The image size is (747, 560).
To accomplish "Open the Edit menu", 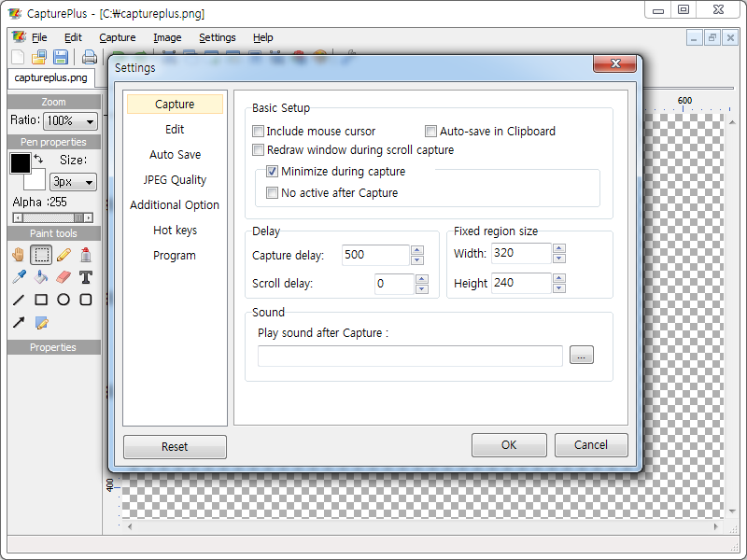I will [73, 37].
